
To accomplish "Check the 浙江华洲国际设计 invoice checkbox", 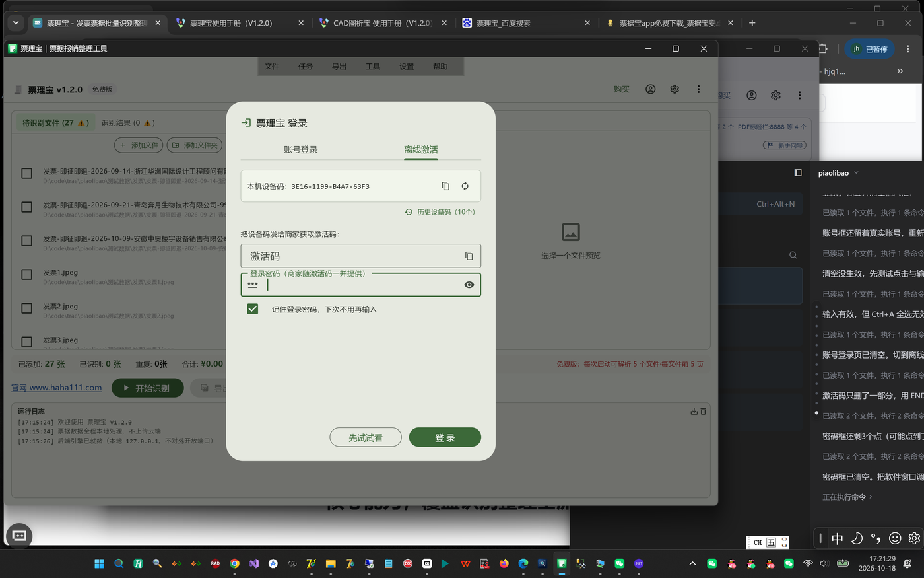I will click(x=27, y=173).
